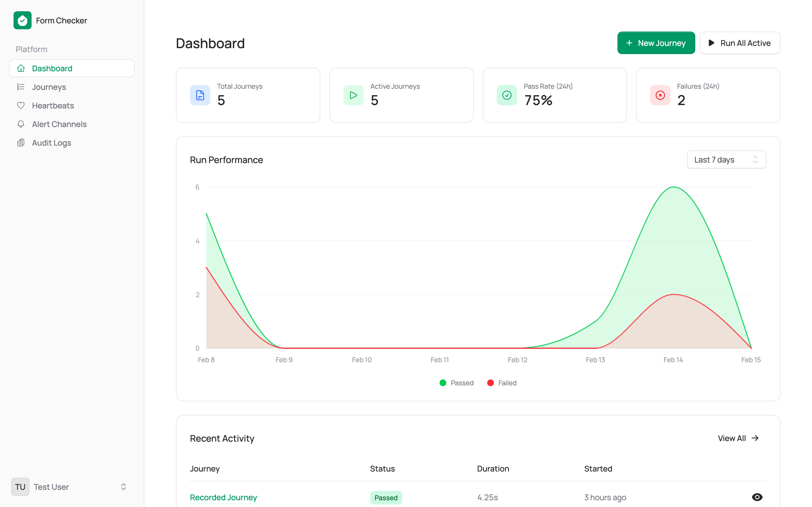Click the Form Checker shield logo
This screenshot has width=812, height=507.
point(22,20)
